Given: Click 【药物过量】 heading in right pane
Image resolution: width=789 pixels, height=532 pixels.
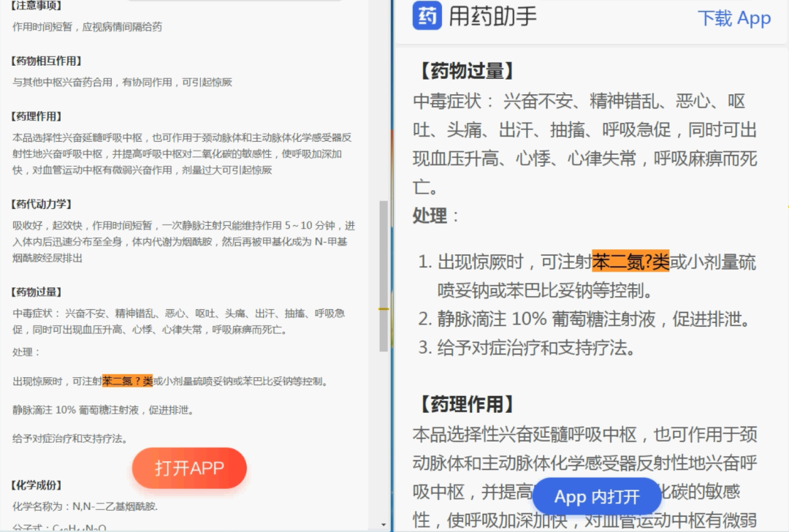Looking at the screenshot, I should tap(466, 71).
